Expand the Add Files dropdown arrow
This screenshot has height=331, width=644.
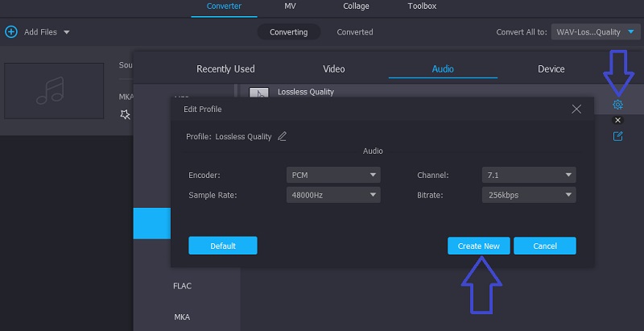click(x=66, y=32)
